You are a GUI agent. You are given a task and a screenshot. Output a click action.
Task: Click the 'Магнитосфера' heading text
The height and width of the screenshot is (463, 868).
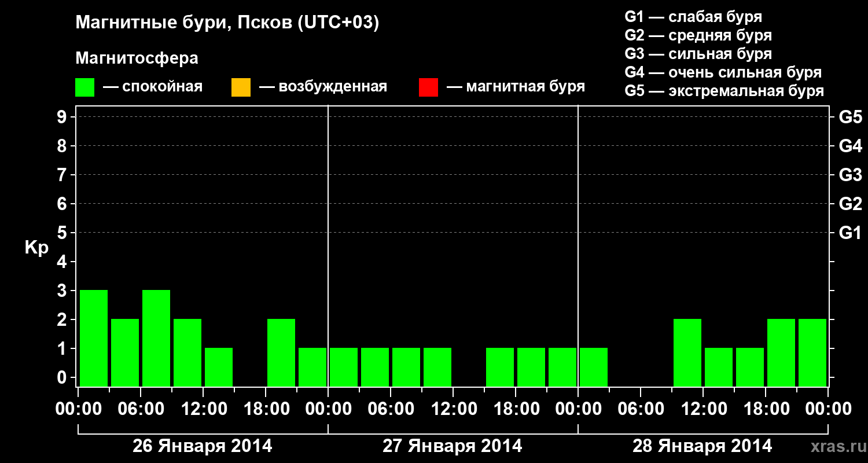point(137,58)
